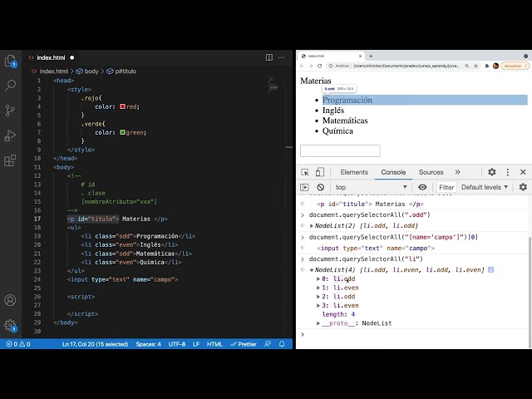The image size is (532, 399).
Task: Click the browser address bar URL
Action: 406,66
